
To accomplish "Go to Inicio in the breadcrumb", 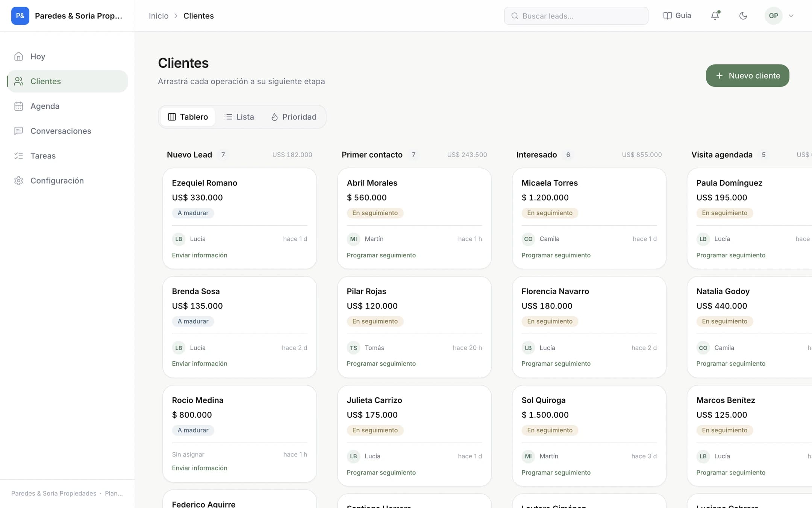I will click(x=159, y=16).
